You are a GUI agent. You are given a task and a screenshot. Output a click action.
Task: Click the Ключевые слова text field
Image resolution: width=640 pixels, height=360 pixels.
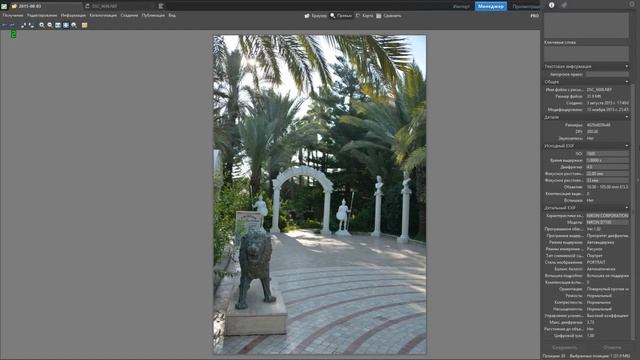pos(586,53)
